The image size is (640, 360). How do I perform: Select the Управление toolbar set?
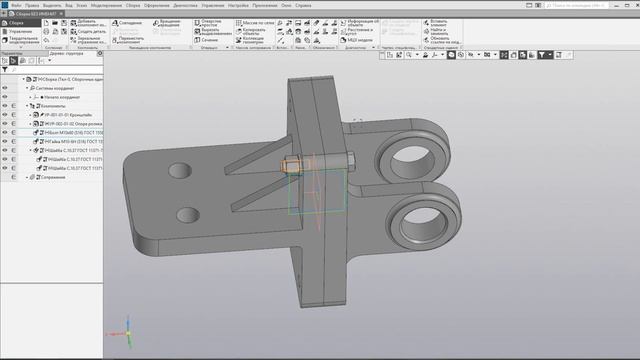click(x=20, y=31)
